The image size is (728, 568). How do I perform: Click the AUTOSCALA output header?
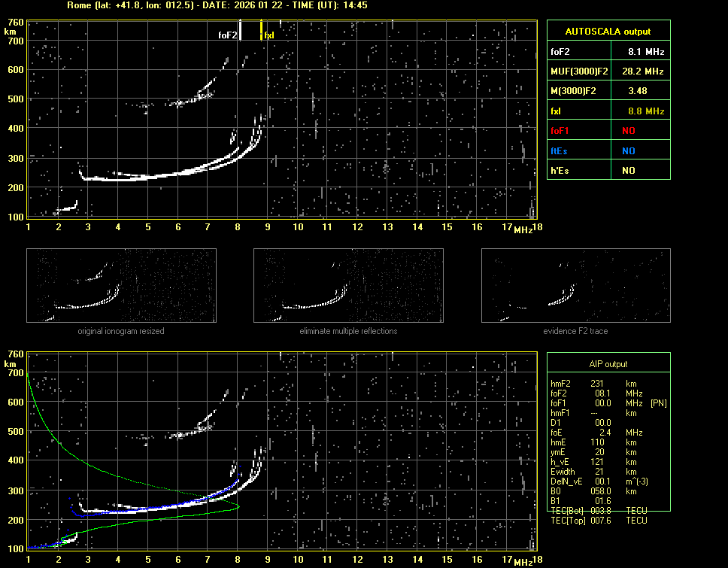608,32
